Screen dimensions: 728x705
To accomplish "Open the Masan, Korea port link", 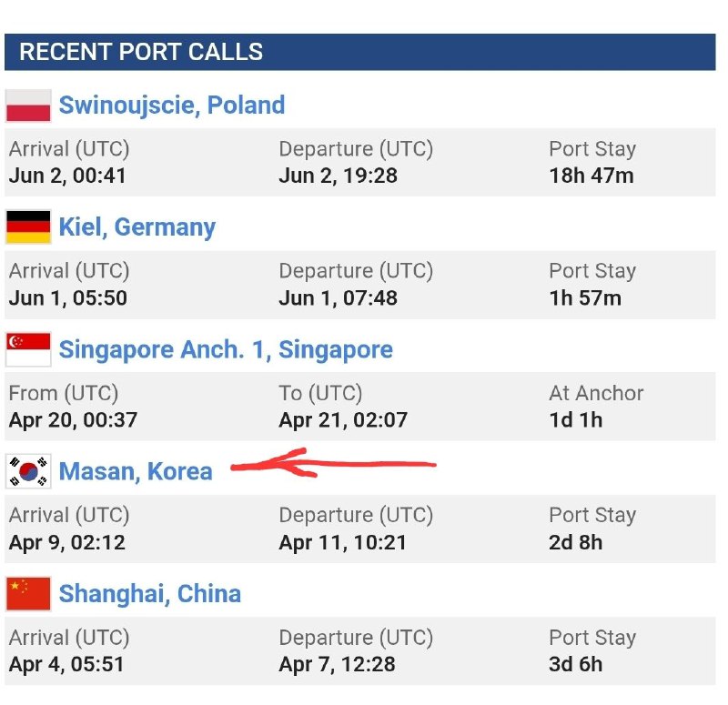I will click(136, 471).
